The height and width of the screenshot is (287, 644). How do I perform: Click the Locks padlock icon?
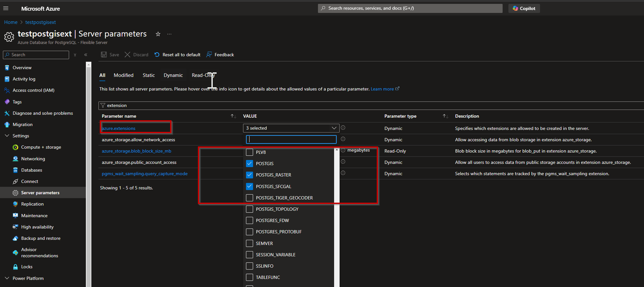(15, 267)
